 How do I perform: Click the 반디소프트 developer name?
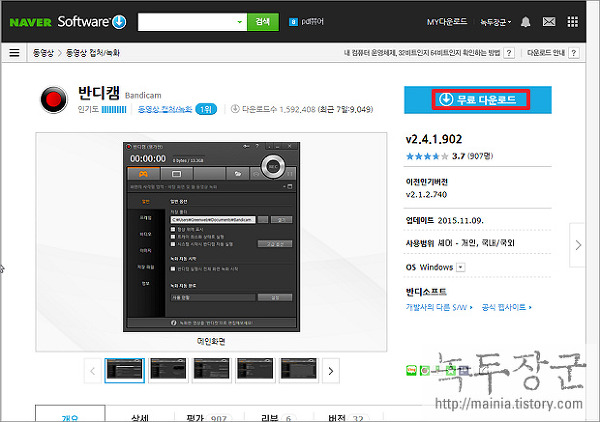(x=426, y=292)
